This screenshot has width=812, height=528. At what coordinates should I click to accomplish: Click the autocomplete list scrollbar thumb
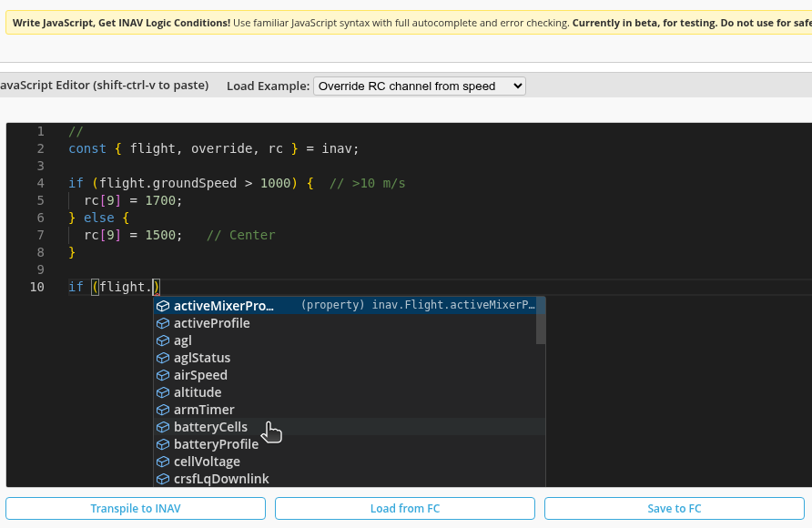541,321
